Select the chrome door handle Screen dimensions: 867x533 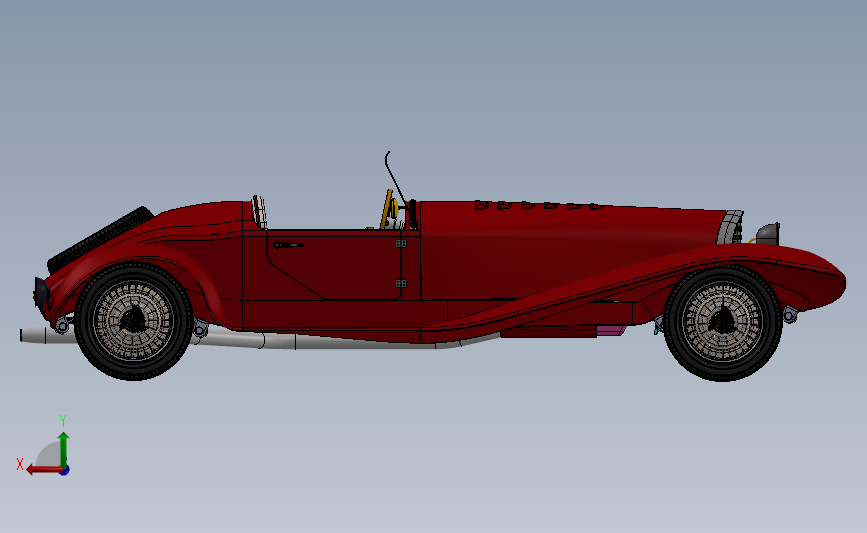coord(288,244)
